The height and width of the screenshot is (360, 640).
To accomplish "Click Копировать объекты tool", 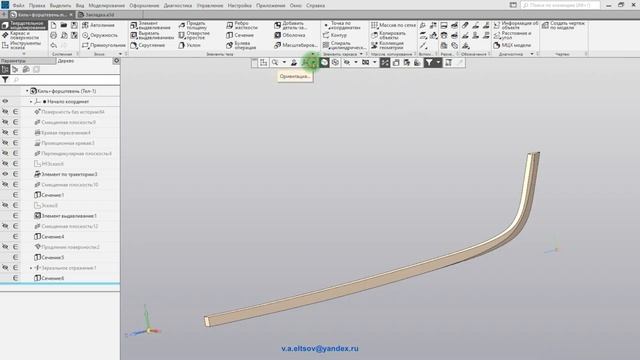I will click(x=388, y=36).
